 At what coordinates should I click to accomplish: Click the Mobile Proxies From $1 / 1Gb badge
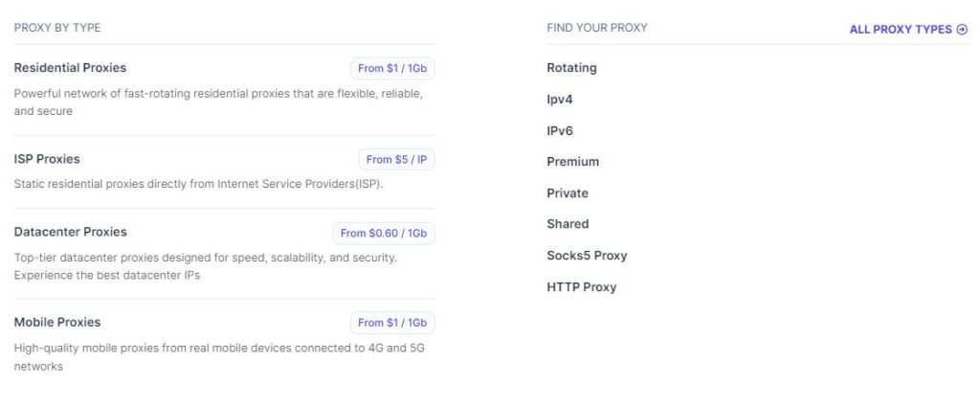(392, 323)
